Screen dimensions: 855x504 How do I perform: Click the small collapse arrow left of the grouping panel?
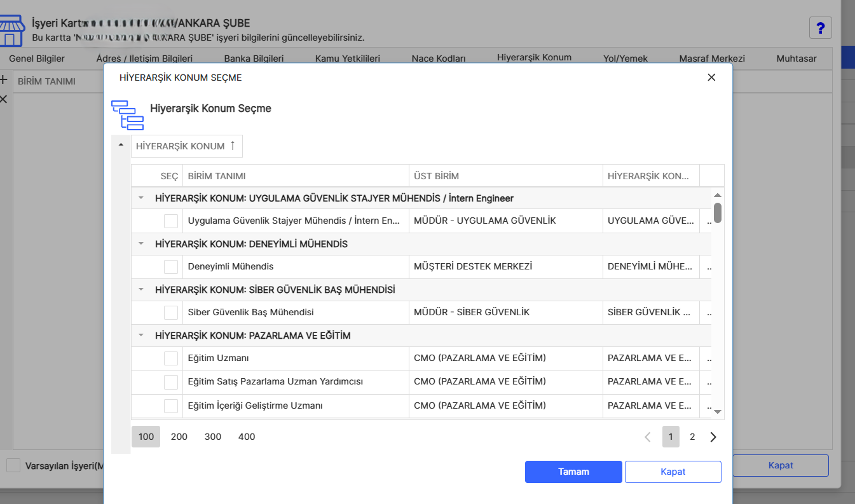121,146
